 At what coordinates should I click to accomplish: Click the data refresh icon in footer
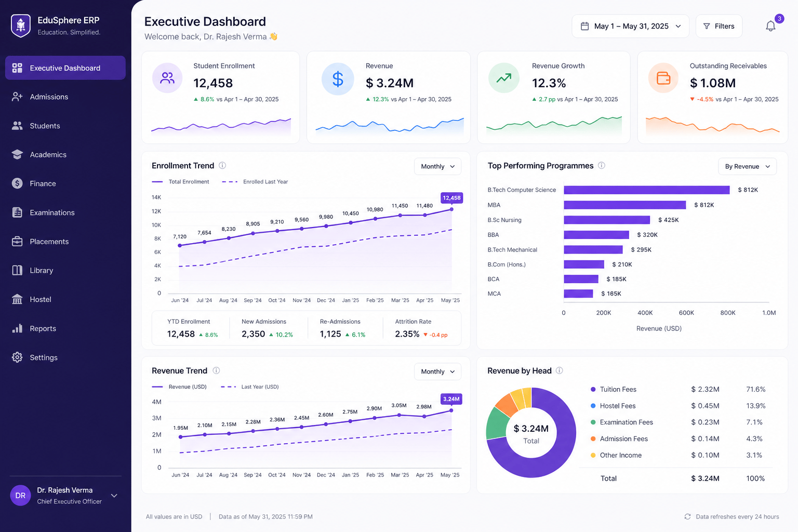tap(687, 516)
